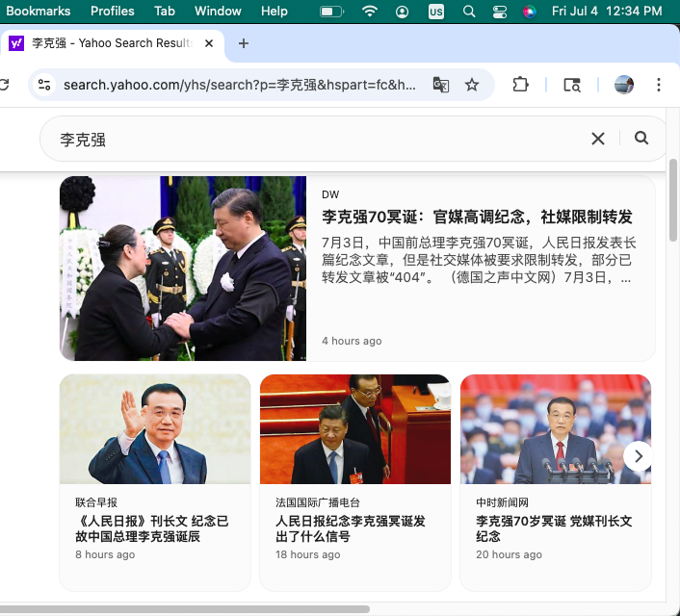Click the Wi-Fi status icon
The width and height of the screenshot is (680, 616).
pyautogui.click(x=370, y=12)
